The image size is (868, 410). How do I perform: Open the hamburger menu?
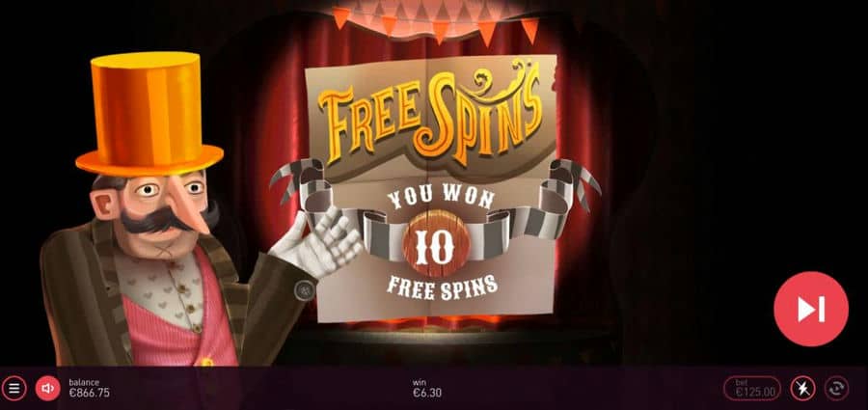[x=14, y=388]
